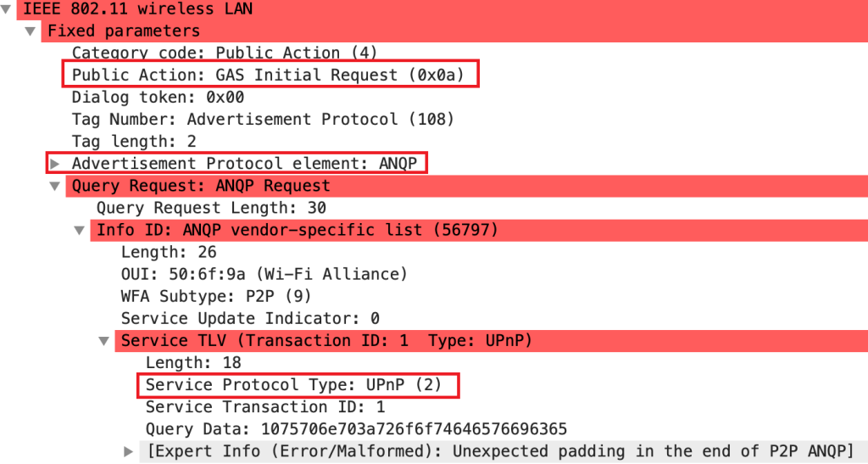
Task: Collapse the Info ID vendor-specific list node
Action: click(x=80, y=230)
